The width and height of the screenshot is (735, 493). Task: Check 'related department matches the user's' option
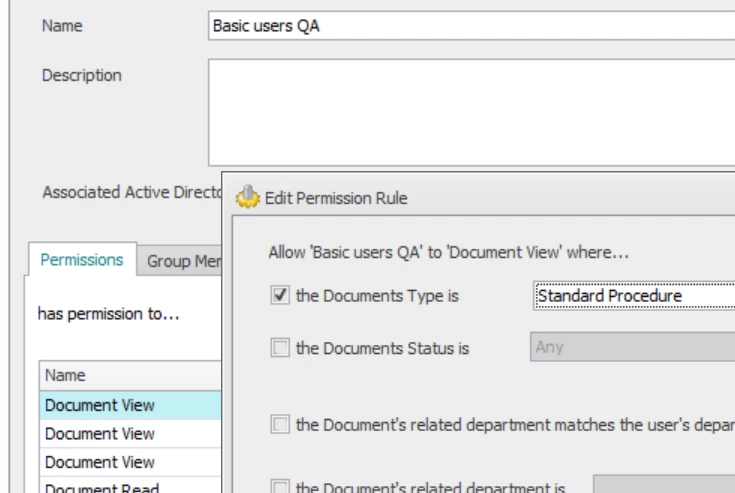tap(280, 426)
